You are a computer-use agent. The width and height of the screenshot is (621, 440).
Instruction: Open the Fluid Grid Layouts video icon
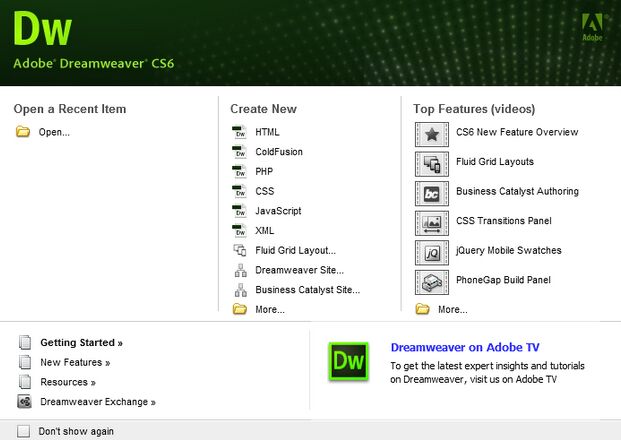pos(432,163)
